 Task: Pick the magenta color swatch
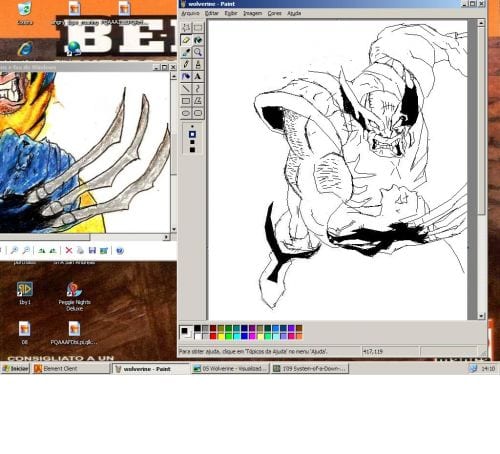[x=252, y=336]
